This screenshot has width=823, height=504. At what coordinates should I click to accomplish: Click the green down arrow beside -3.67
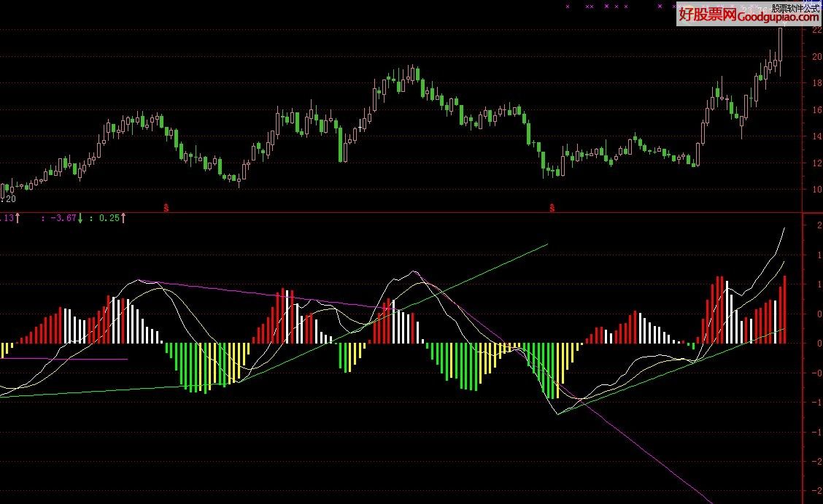click(x=80, y=217)
